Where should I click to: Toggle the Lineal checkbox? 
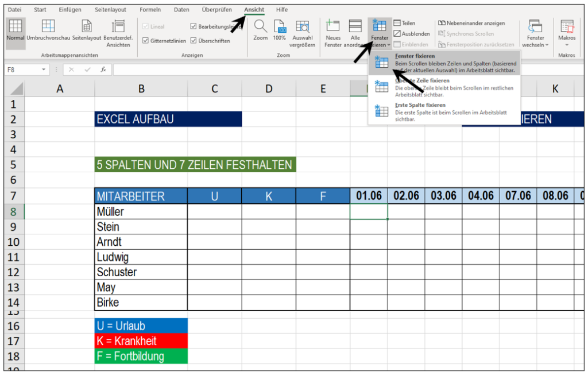145,26
